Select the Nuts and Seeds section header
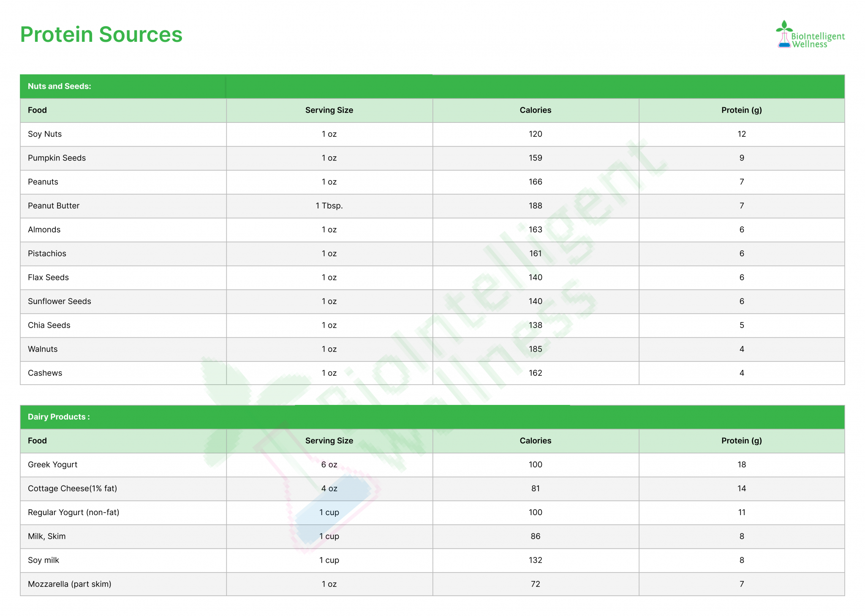865x616 pixels. (x=60, y=87)
